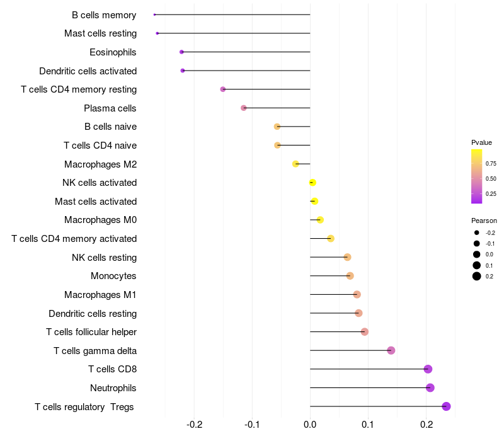Image resolution: width=504 pixels, height=441 pixels.
Task: Select the Pearson -0.2 legend circle
Action: pyautogui.click(x=477, y=232)
